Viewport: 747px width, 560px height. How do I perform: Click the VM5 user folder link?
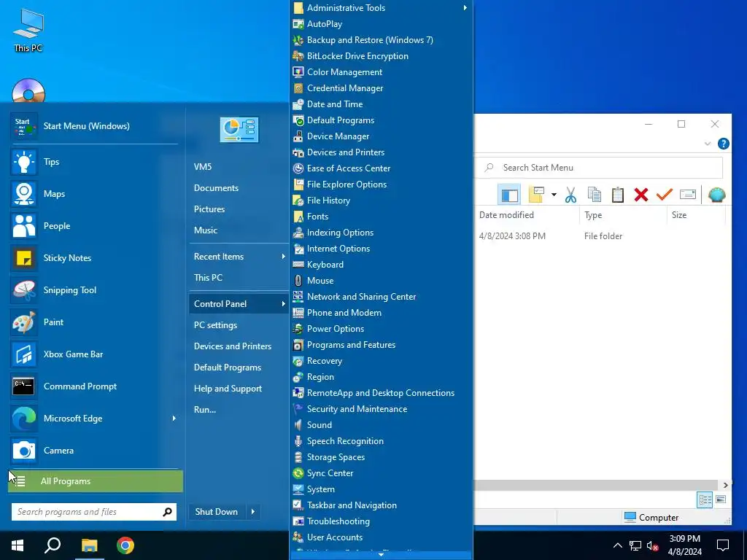click(x=239, y=167)
